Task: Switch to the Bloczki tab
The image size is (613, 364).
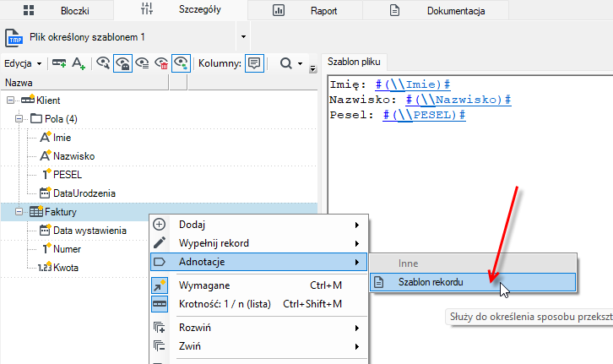Action: tap(57, 10)
